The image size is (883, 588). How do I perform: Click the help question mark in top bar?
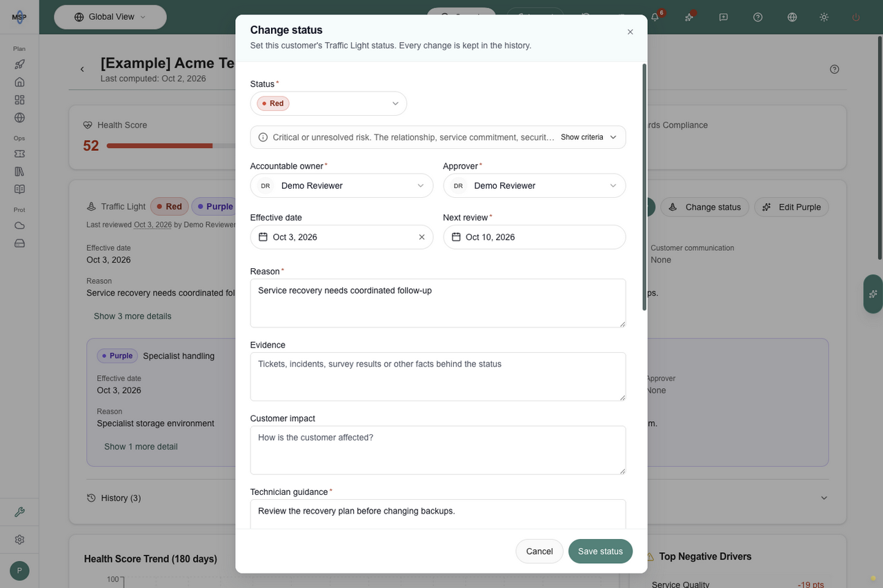coord(758,17)
